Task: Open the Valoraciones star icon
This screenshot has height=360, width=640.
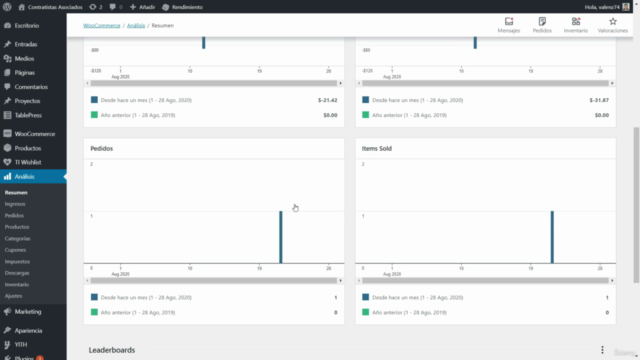Action: coord(613,22)
